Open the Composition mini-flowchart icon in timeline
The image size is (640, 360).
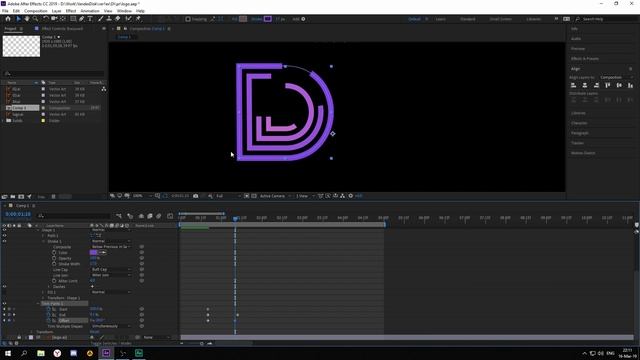[x=119, y=216]
